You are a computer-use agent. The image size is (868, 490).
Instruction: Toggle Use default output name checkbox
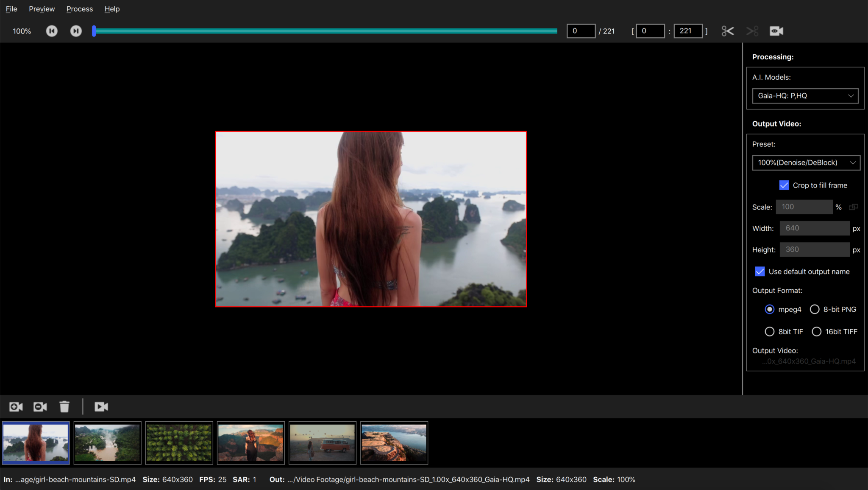(x=760, y=272)
